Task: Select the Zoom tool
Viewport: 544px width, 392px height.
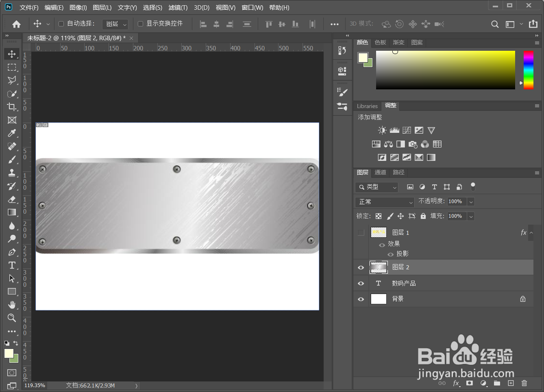Action: (x=12, y=318)
